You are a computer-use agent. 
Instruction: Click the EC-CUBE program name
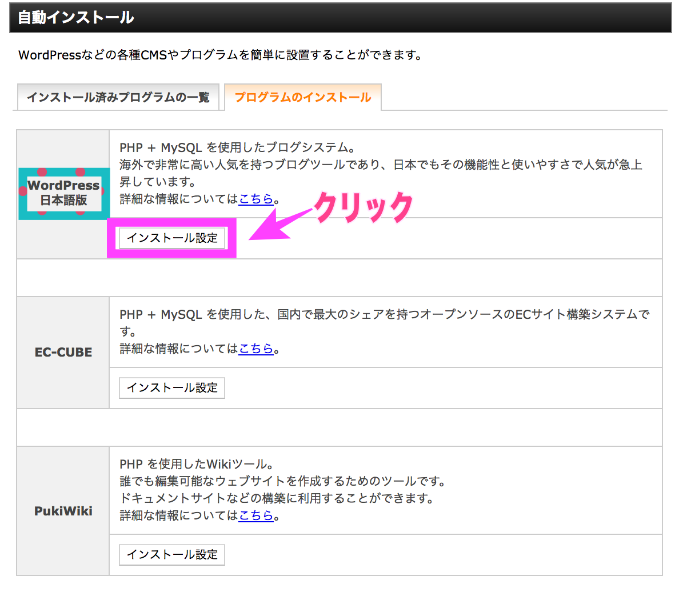point(63,353)
